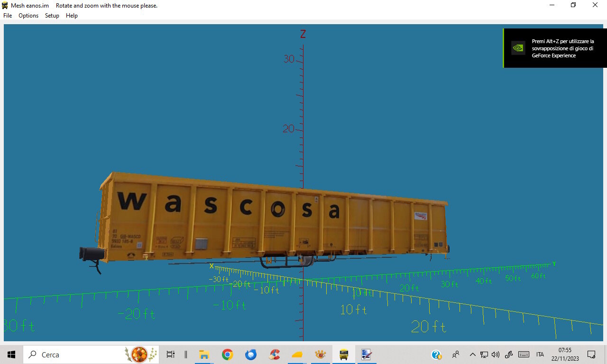Click the blue help question-mark tray icon
Screen dimensions: 607x364
[x=437, y=355]
